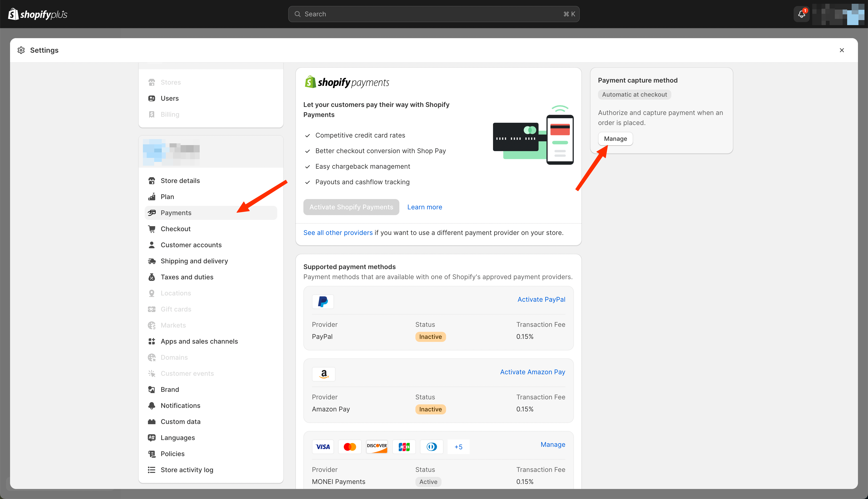Viewport: 868px width, 499px height.
Task: Go to Store details settings
Action: (211, 181)
